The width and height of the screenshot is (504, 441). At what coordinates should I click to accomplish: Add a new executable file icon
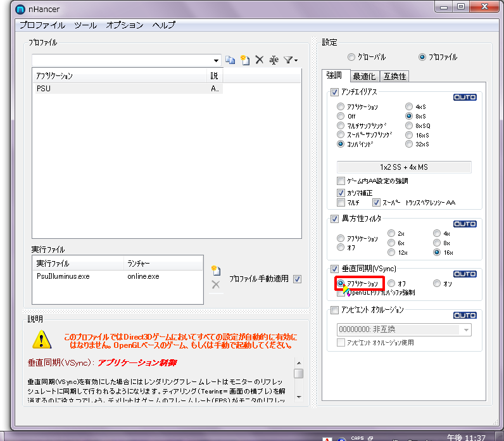tap(216, 271)
